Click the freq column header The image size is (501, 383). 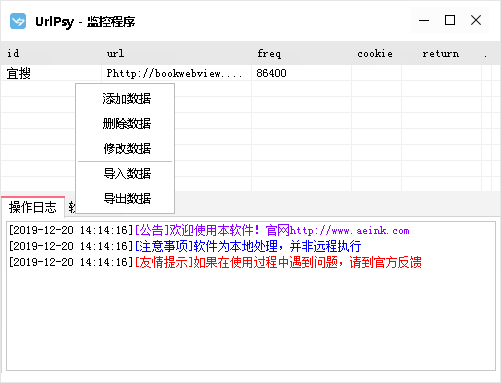[x=302, y=53]
